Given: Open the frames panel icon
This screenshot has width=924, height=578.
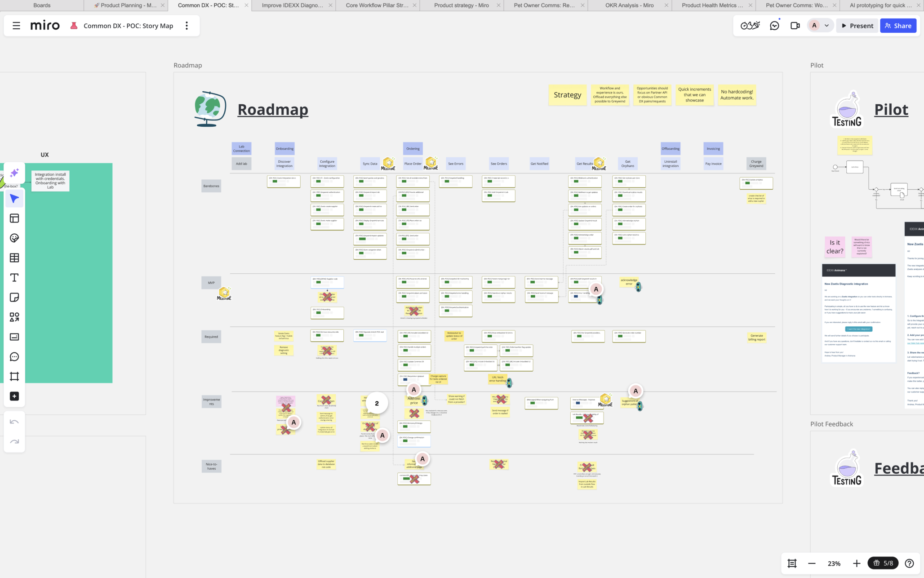Looking at the screenshot, I should 792,563.
